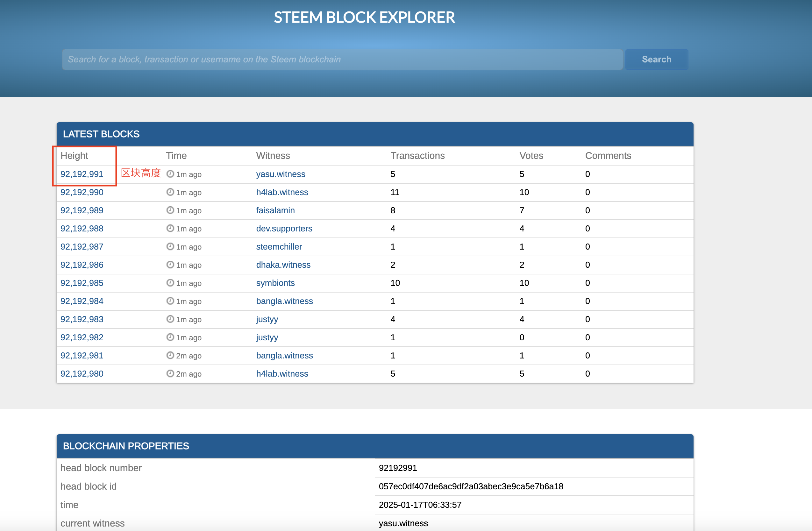Screen dimensions: 812x531
Task: Open the symbionts witness link
Action: 275,283
